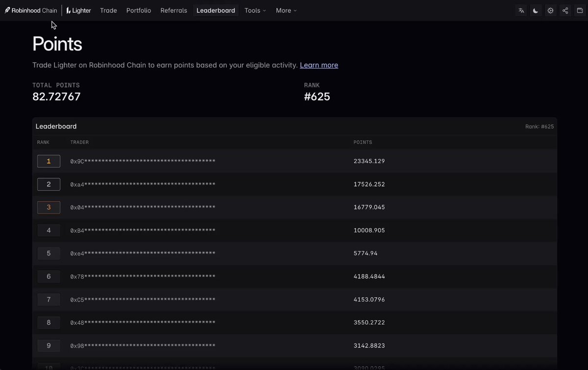The image size is (588, 370).
Task: Expand the More dropdown menu
Action: tap(286, 10)
